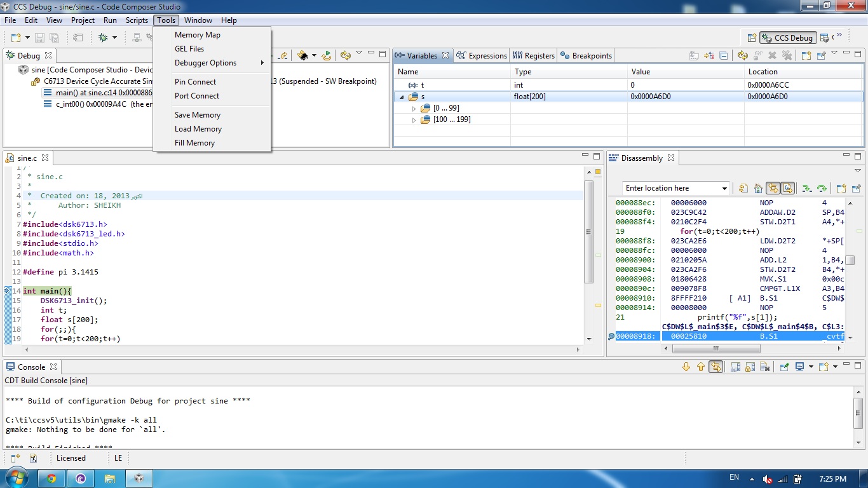Open the Load Program dropdown arrow
Viewport: 868px width, 488px height.
coord(314,56)
